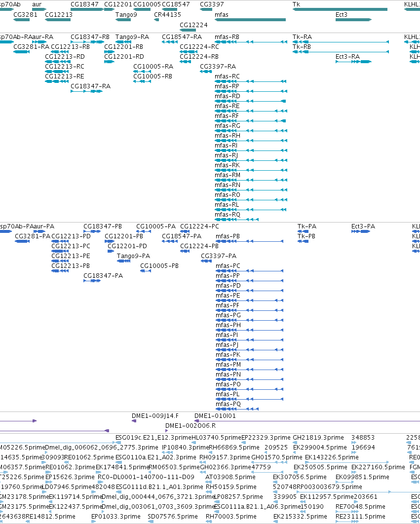Select the CG3281 gene label
420x524 pixels.
(25, 15)
